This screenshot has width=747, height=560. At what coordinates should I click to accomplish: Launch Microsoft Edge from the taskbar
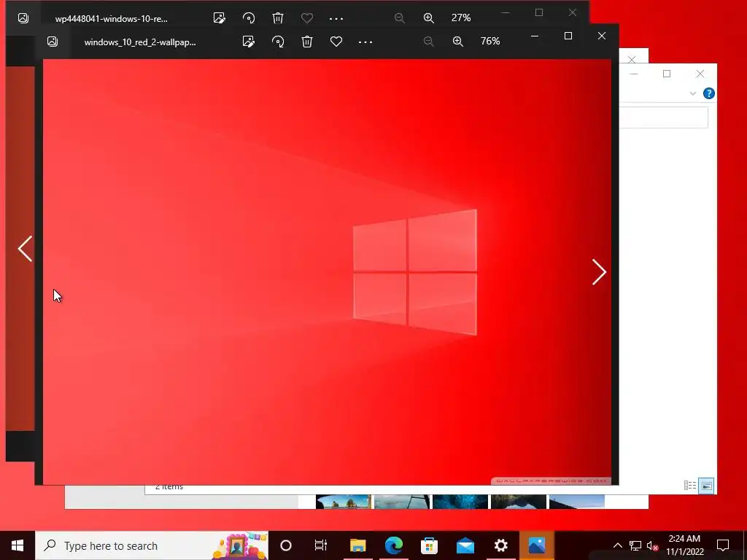[393, 545]
